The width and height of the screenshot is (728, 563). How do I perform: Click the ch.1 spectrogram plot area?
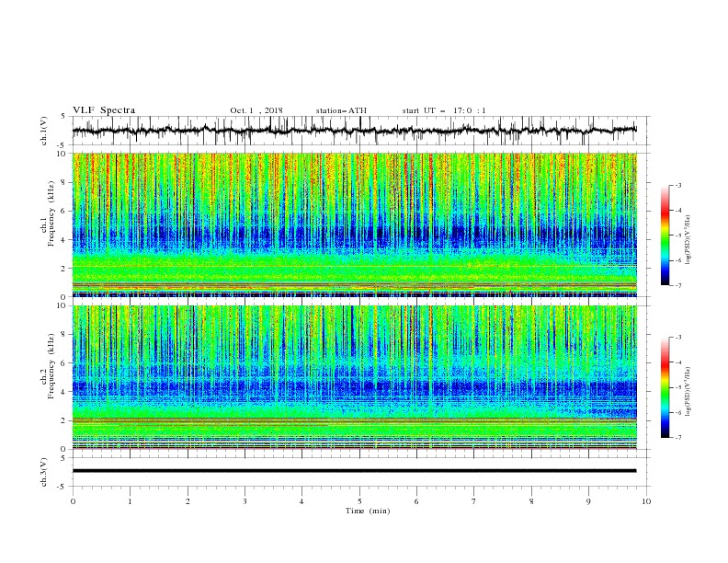(354, 224)
